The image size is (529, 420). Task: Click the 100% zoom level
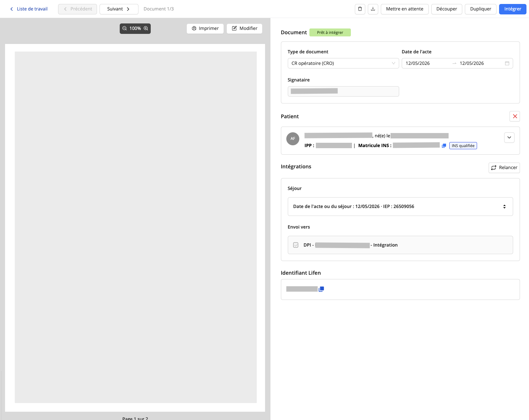point(135,28)
